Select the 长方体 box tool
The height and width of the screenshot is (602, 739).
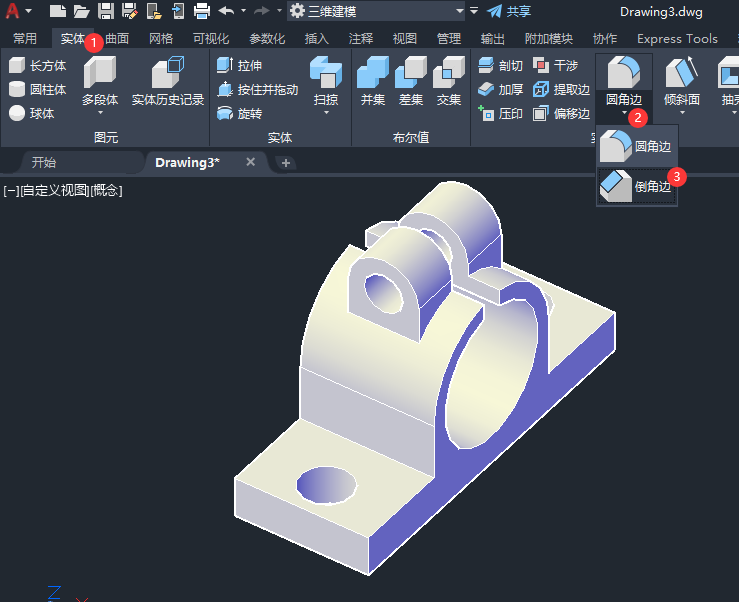[38, 66]
